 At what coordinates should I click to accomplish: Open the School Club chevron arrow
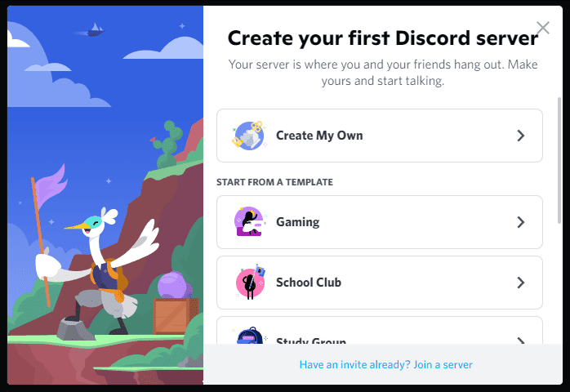click(x=520, y=283)
